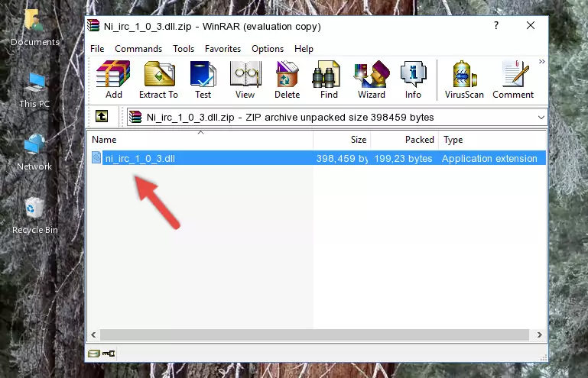Open the File menu
This screenshot has width=588, height=378.
(97, 49)
